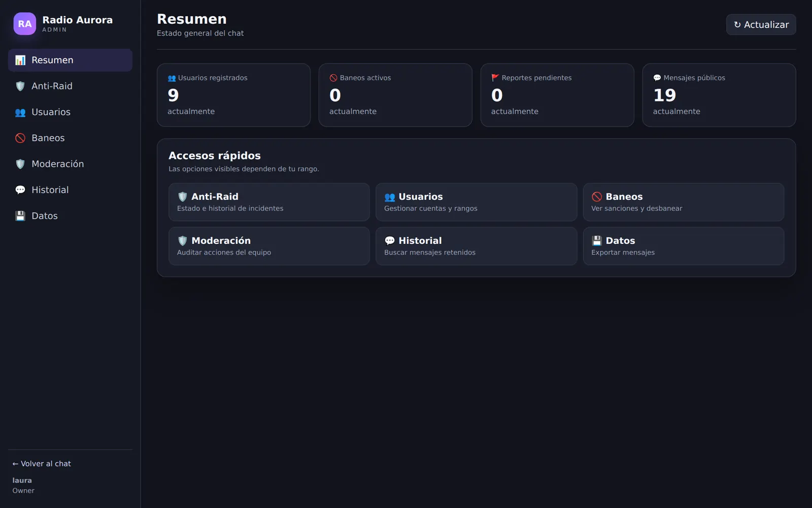Open the Gestionar cuentas y rangos card
The height and width of the screenshot is (508, 812).
pyautogui.click(x=476, y=202)
